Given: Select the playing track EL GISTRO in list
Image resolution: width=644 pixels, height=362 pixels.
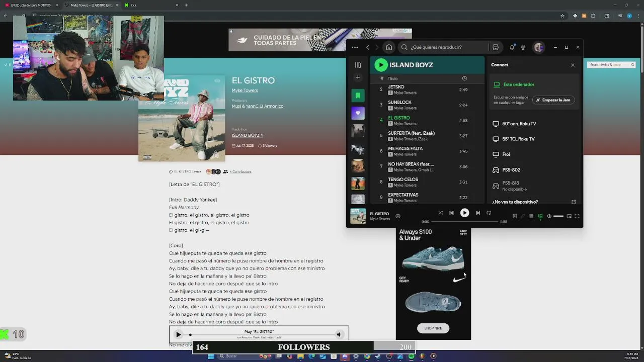Looking at the screenshot, I should pos(427,121).
